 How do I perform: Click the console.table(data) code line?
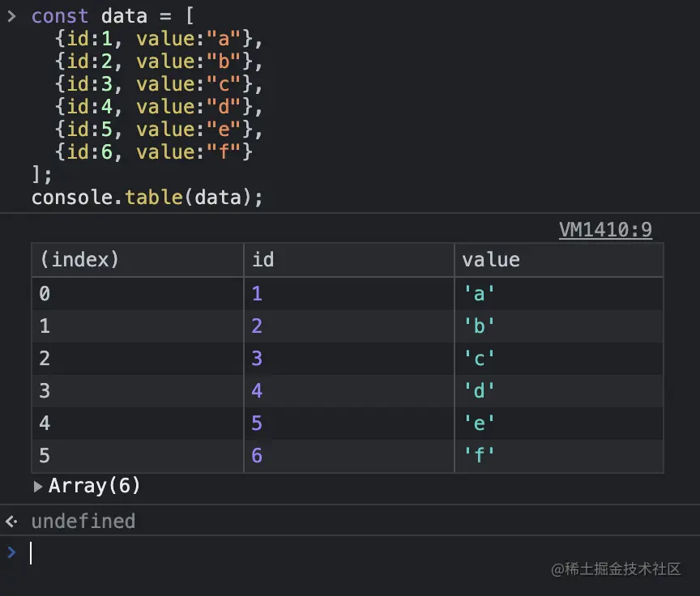tap(147, 197)
